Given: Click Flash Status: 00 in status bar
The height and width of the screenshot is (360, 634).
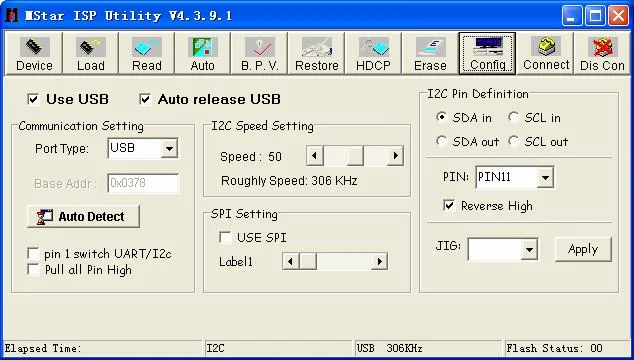Looking at the screenshot, I should [x=554, y=348].
